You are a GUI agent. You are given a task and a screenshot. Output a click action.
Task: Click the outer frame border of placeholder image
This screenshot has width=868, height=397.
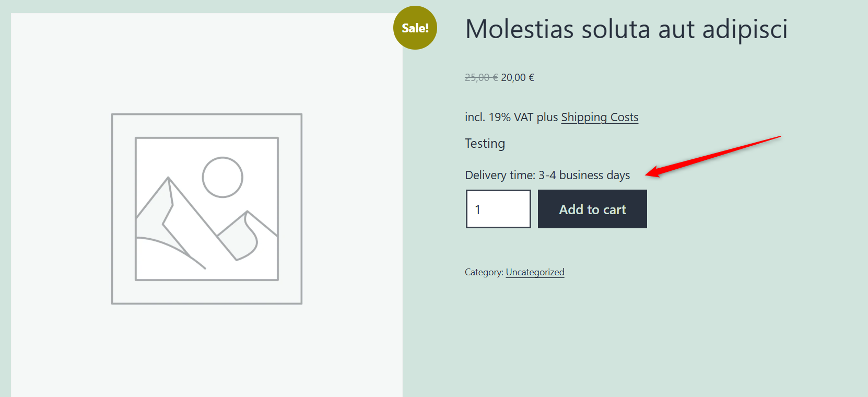coord(207,114)
